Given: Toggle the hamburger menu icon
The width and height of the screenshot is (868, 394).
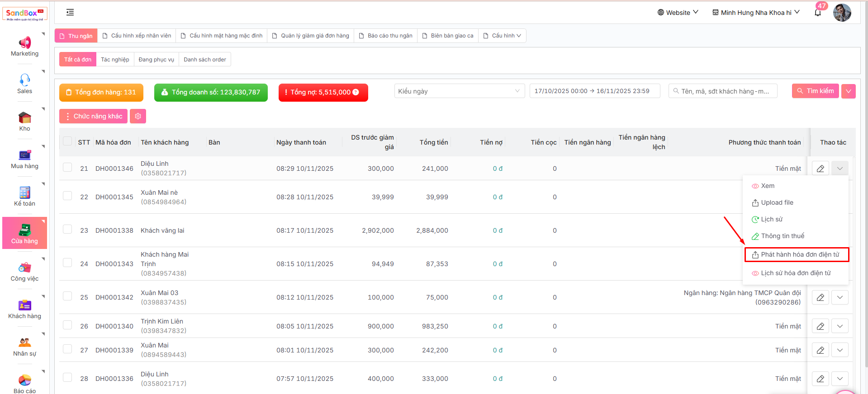Looking at the screenshot, I should [70, 12].
